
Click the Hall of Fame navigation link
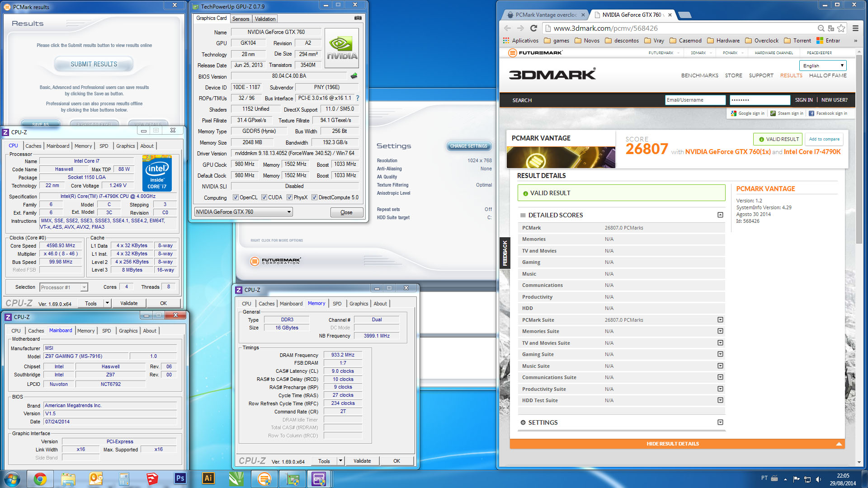[828, 75]
